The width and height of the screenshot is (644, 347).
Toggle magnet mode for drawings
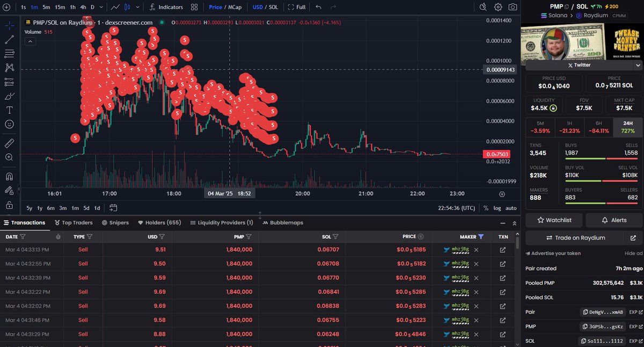[9, 176]
